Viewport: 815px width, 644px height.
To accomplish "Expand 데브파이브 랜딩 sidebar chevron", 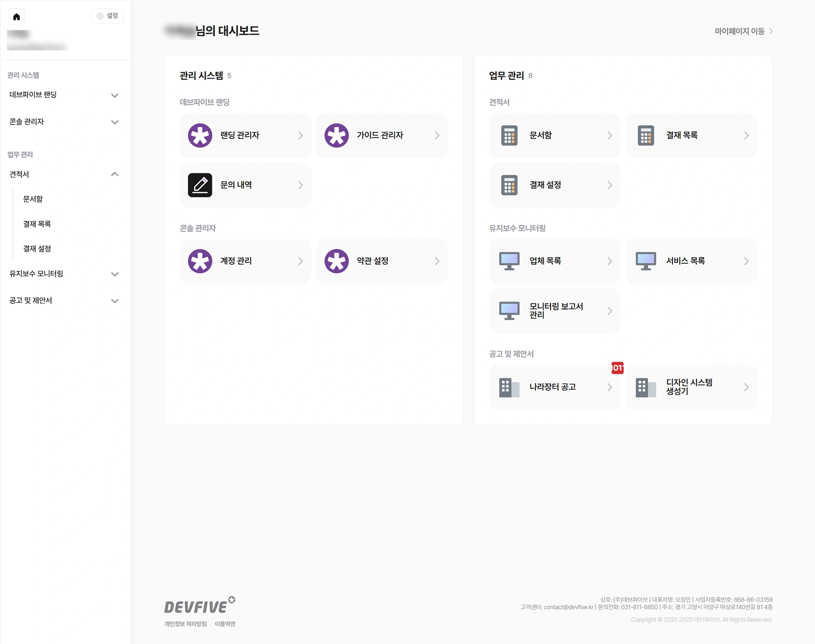I will [115, 95].
